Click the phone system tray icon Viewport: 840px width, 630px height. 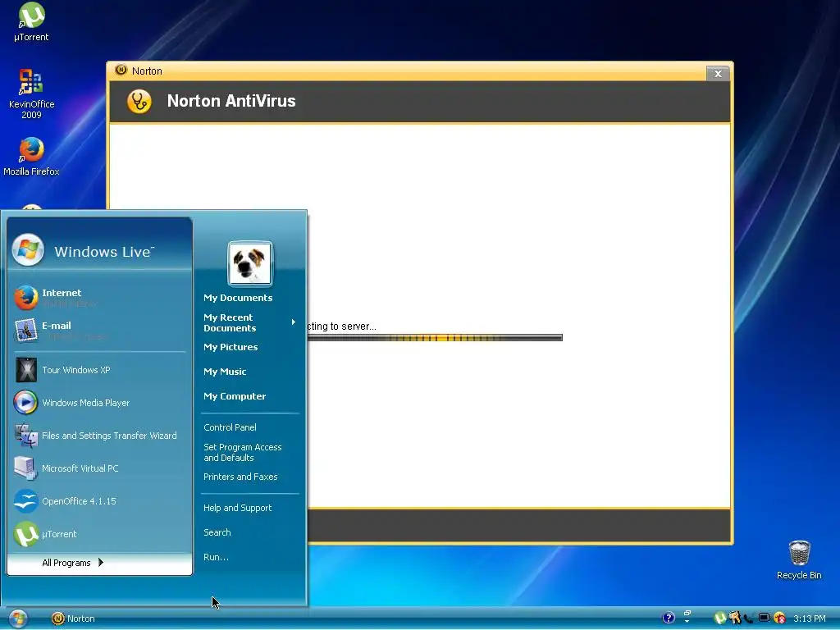pos(750,619)
